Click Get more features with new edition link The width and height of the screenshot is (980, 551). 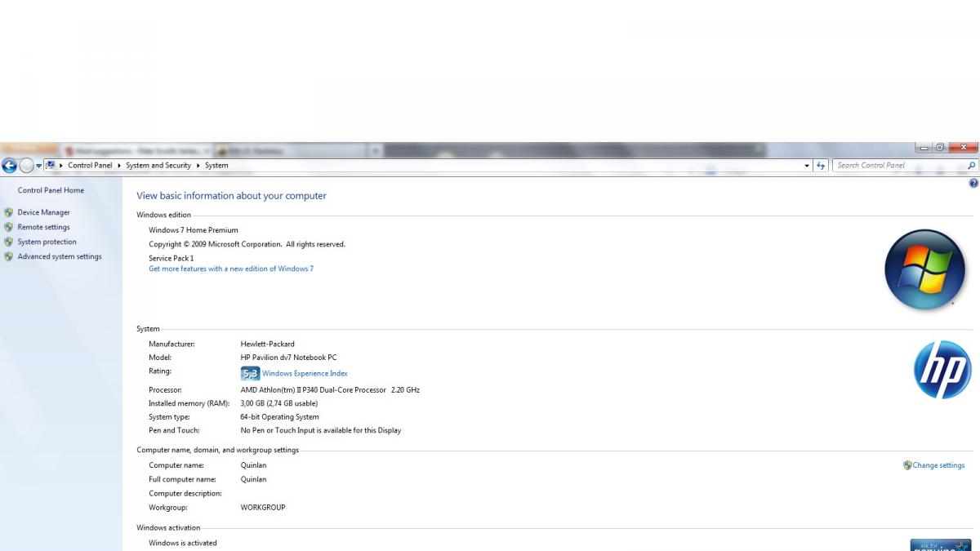click(x=231, y=269)
